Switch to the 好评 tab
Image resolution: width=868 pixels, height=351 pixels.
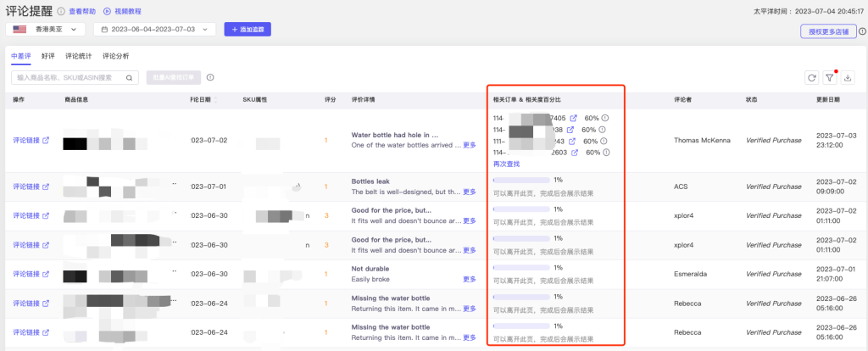pos(47,56)
